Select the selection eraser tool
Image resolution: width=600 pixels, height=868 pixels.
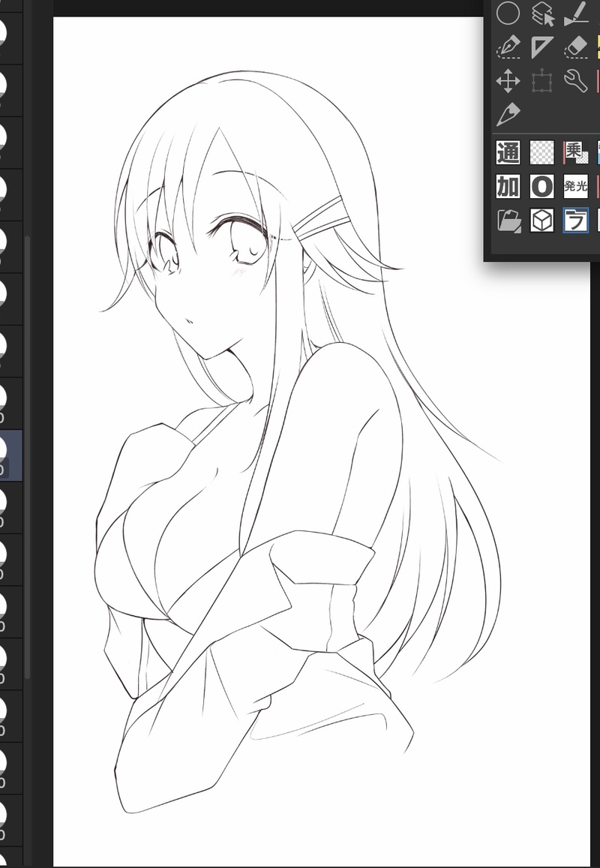pos(576,47)
